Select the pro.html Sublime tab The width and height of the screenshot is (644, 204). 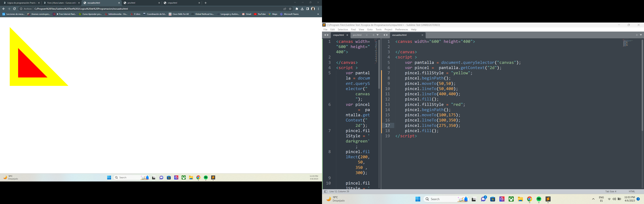pyautogui.click(x=360, y=35)
